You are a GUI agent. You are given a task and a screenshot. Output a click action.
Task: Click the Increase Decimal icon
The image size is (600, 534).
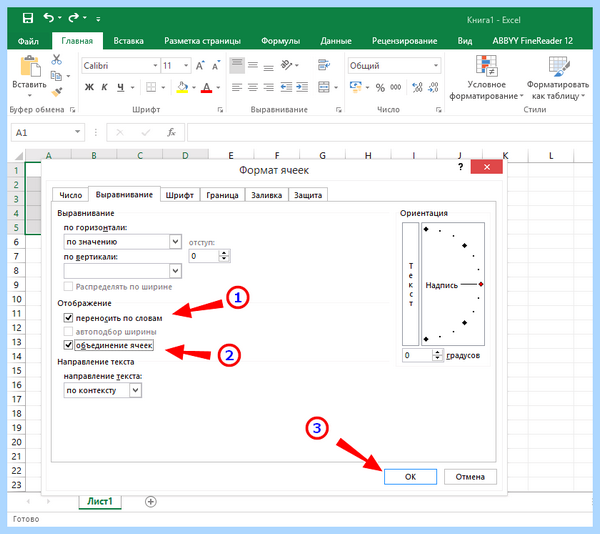417,87
